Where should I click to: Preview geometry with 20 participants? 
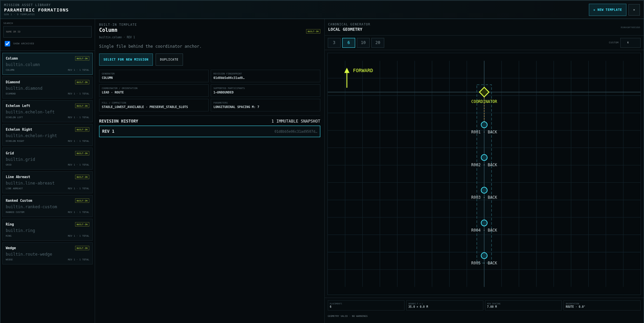click(x=377, y=43)
